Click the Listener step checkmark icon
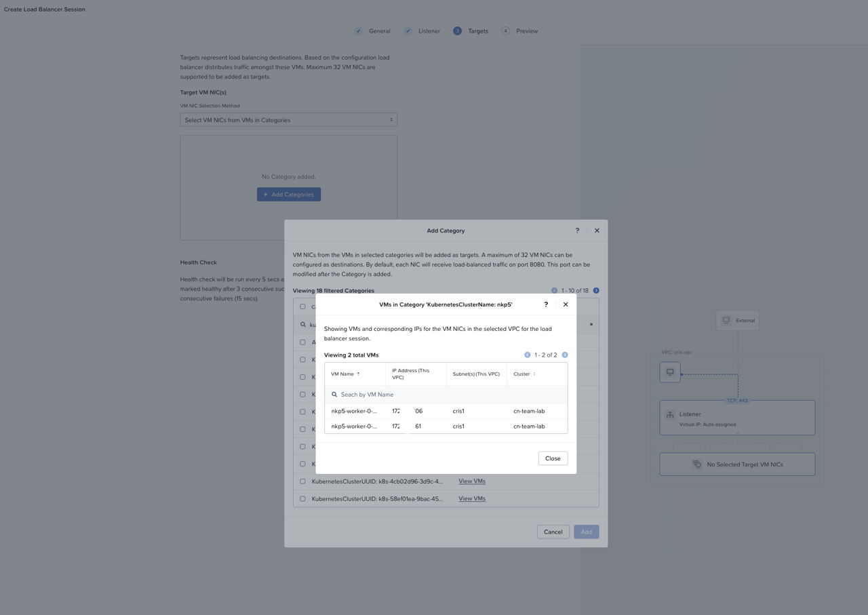 point(408,31)
